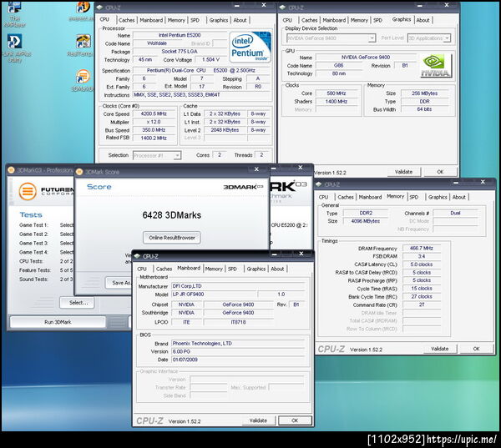Click the 3DMark03 logo in the Score window
Viewport: 501px width, 448px height.
tap(244, 187)
